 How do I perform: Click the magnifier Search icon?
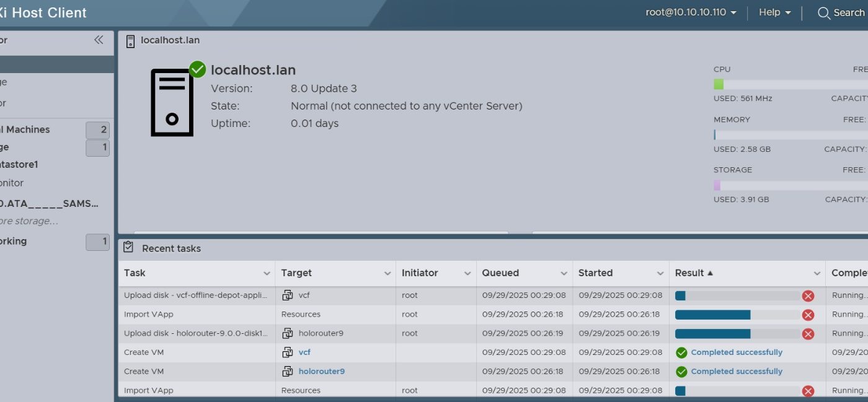coord(824,13)
